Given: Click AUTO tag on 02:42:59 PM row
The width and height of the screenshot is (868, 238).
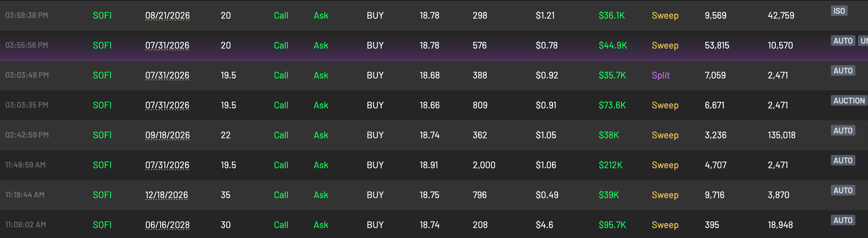Looking at the screenshot, I should (843, 131).
